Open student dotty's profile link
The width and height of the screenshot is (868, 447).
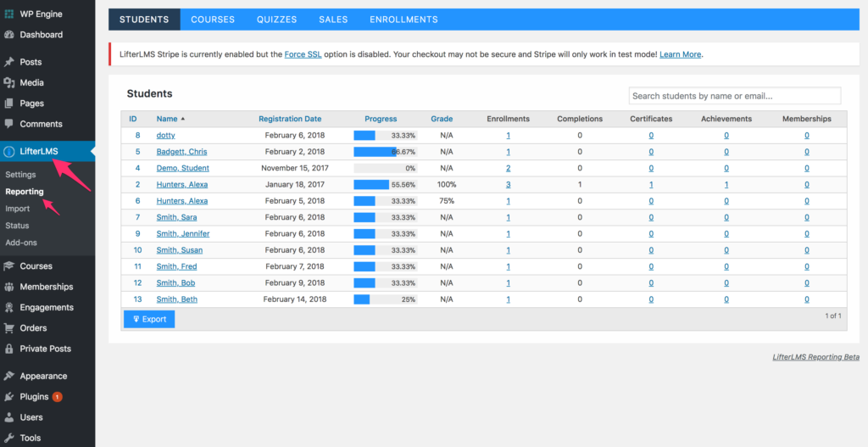pyautogui.click(x=165, y=135)
